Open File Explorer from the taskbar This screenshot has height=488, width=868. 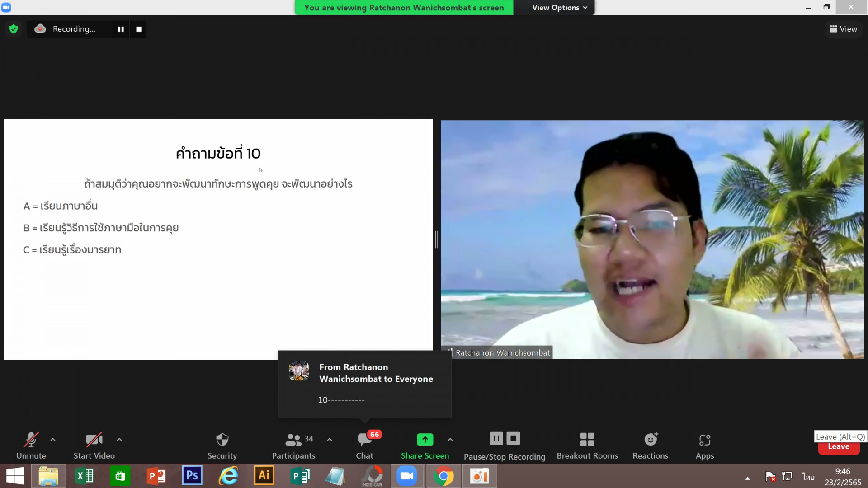pyautogui.click(x=48, y=476)
